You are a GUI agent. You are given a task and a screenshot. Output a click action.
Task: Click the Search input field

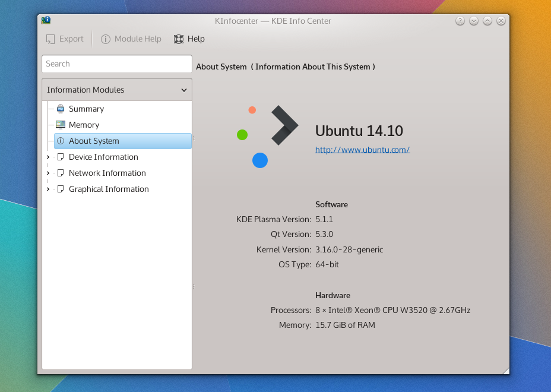click(x=116, y=64)
